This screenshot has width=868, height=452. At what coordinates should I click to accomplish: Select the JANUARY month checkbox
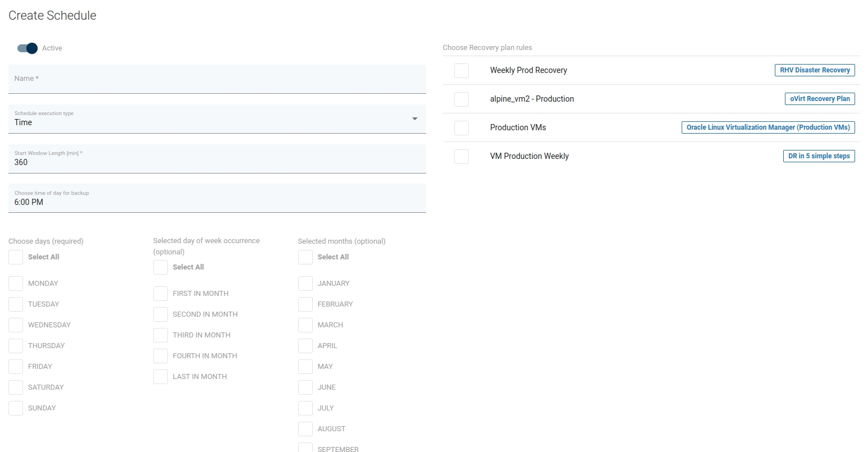[x=305, y=284]
